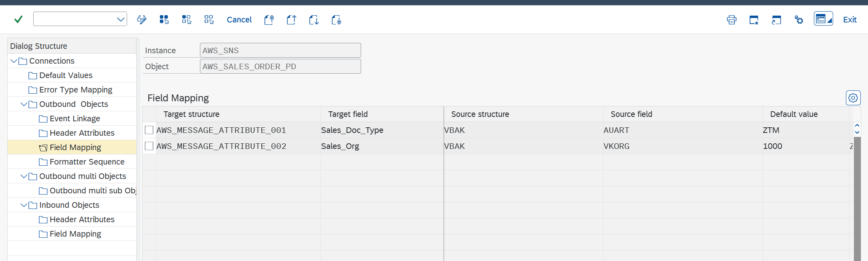The height and width of the screenshot is (261, 868).
Task: Click the Sales_Org cell
Action: (382, 146)
